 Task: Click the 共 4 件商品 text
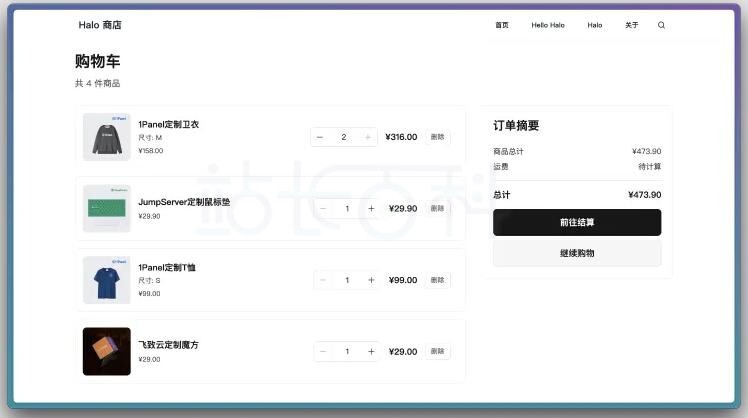tap(97, 84)
